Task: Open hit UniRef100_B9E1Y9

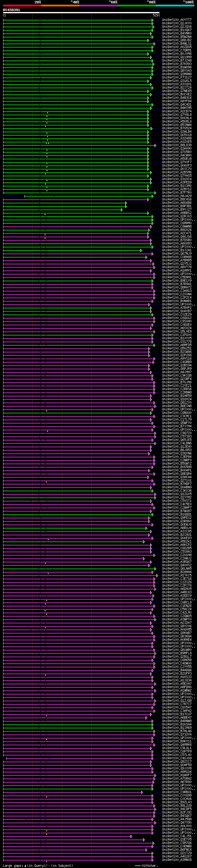Action: [x=177, y=281]
